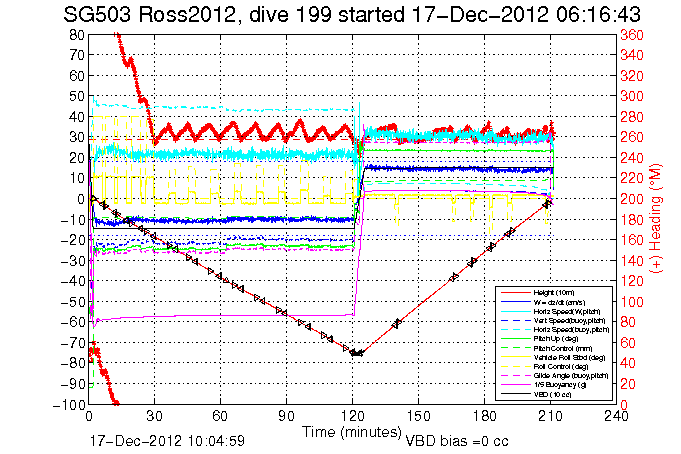Image resolution: width=681 pixels, height=454 pixels.
Task: Click the left-axis tick label "70"
Action: pos(76,55)
